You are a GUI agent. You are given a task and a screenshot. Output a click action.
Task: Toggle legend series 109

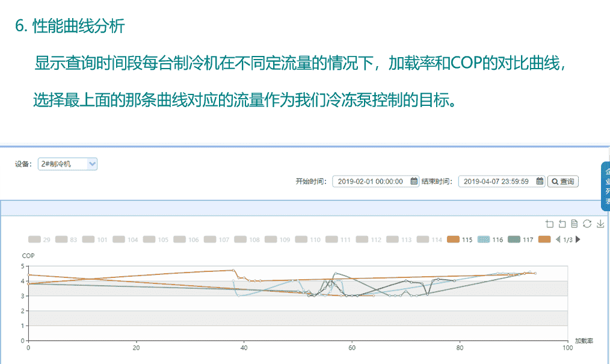click(277, 239)
